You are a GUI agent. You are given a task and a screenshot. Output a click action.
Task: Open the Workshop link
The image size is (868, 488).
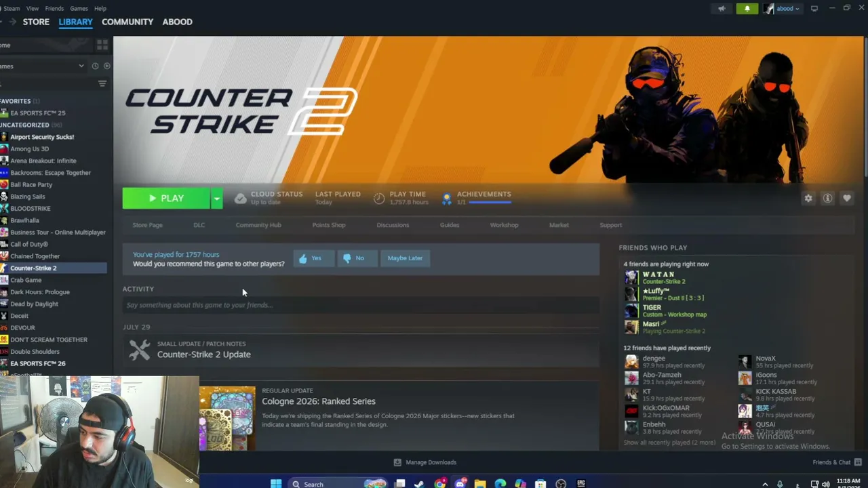coord(504,225)
